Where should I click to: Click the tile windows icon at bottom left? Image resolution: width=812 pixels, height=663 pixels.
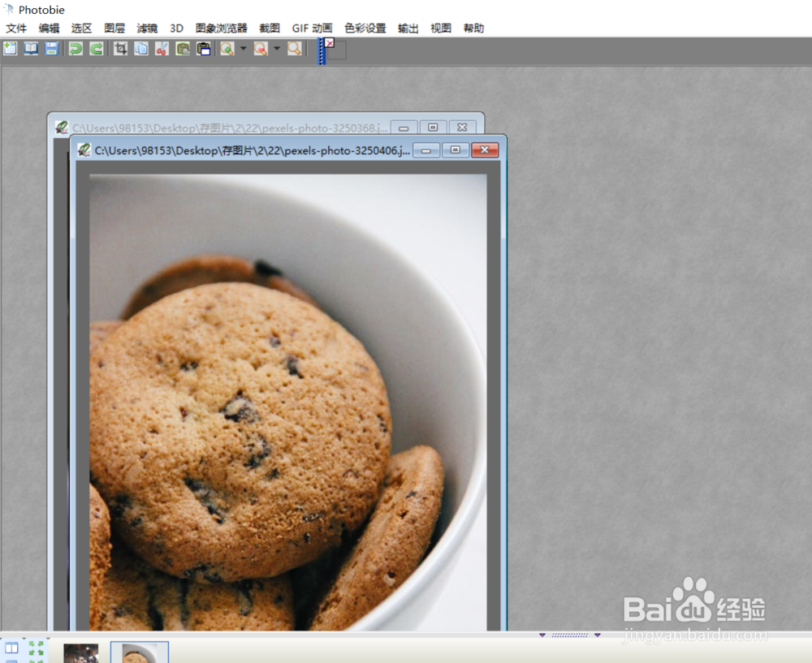11,648
